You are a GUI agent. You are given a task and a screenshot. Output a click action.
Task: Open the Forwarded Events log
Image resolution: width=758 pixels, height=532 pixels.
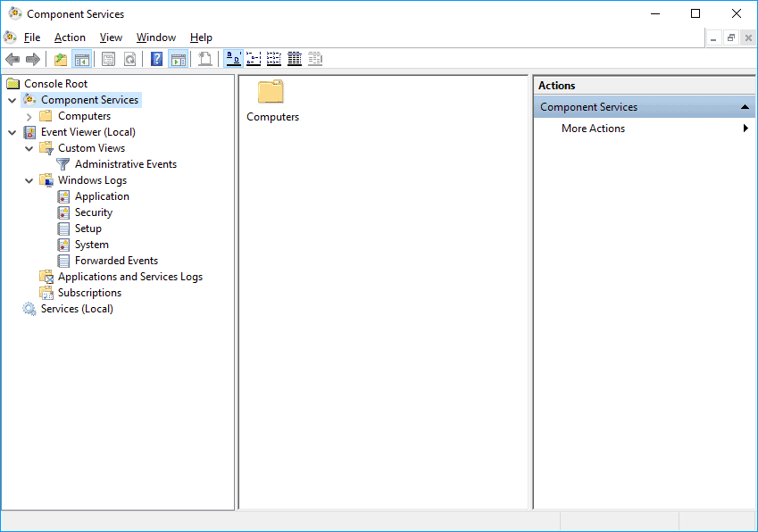(x=116, y=261)
